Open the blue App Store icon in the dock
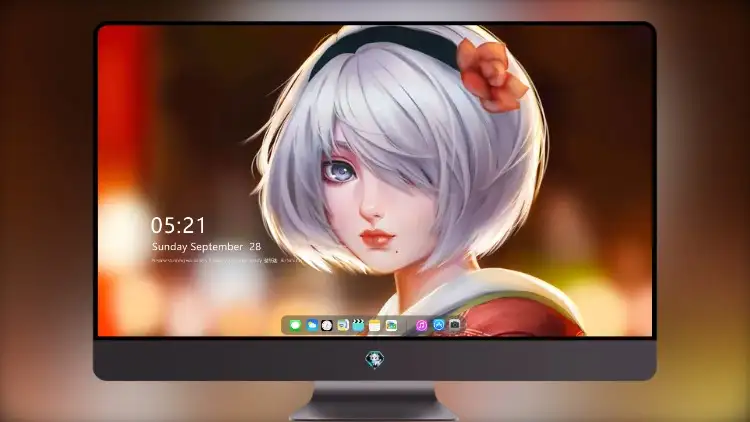Screen dimensions: 750x422 click(439, 325)
